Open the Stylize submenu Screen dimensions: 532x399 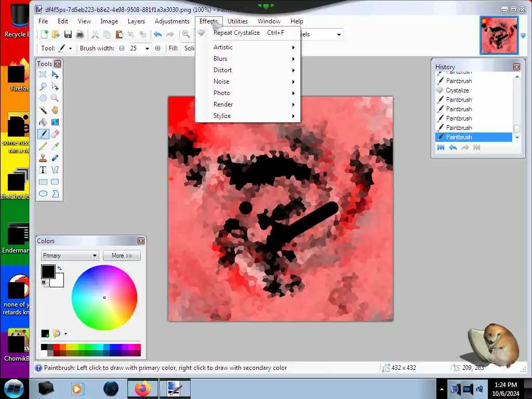tap(248, 116)
